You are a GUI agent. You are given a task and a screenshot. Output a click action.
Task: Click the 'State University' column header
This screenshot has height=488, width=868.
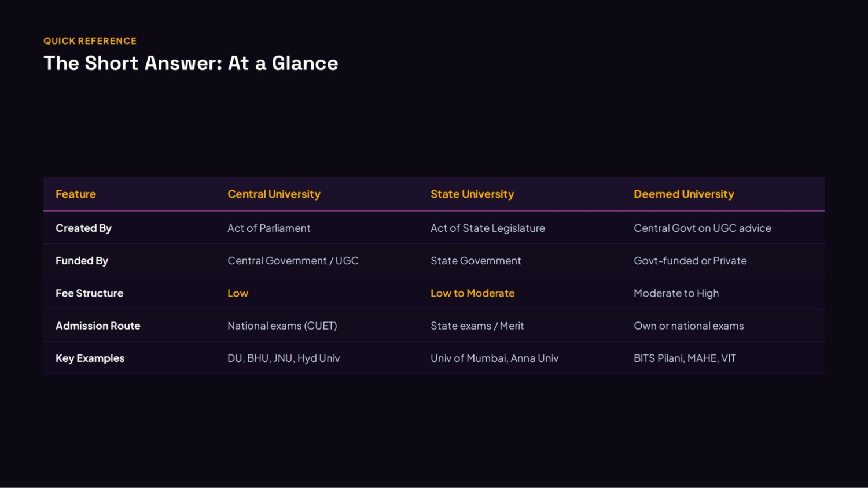click(472, 194)
